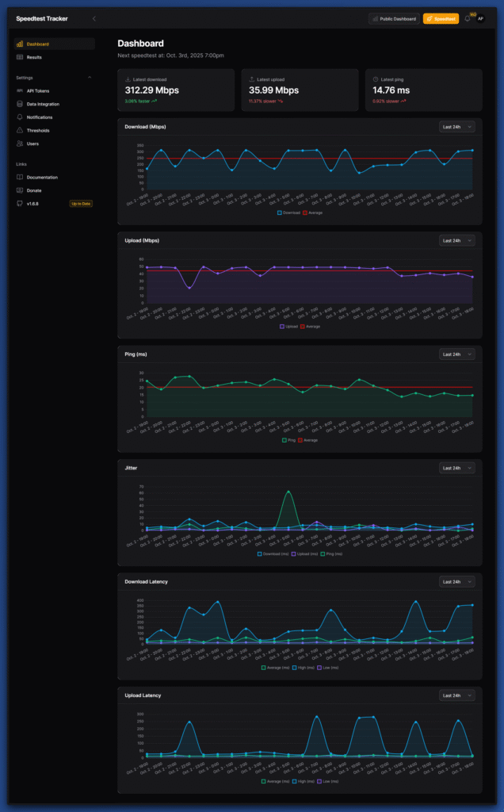Collapse the Settings section in sidebar
The height and width of the screenshot is (812, 504).
pos(90,78)
